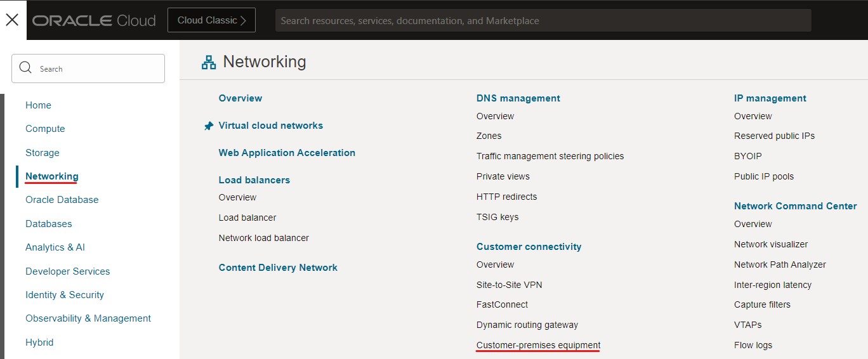Open Identity & Security menu item
The image size is (868, 359).
[65, 295]
